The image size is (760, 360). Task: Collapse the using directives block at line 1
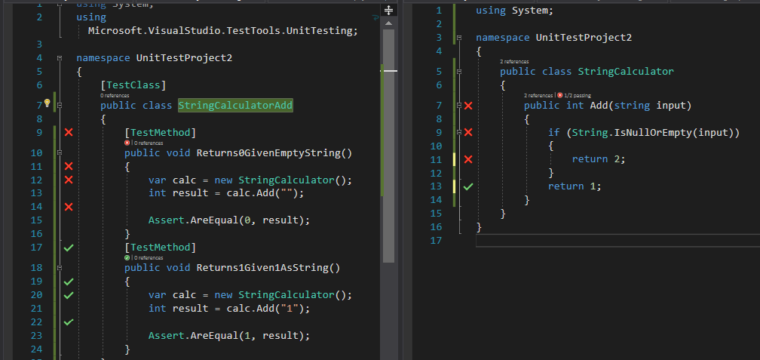(59, 4)
